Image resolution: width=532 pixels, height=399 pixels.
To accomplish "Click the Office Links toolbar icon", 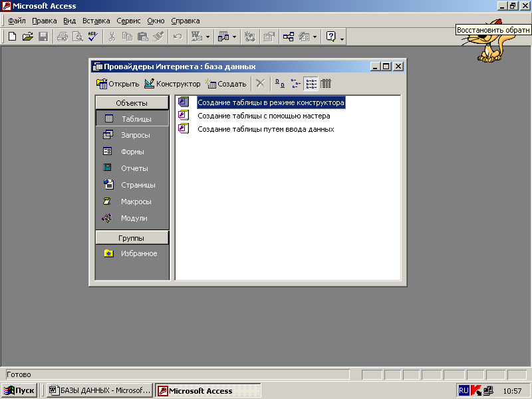I will click(x=197, y=37).
